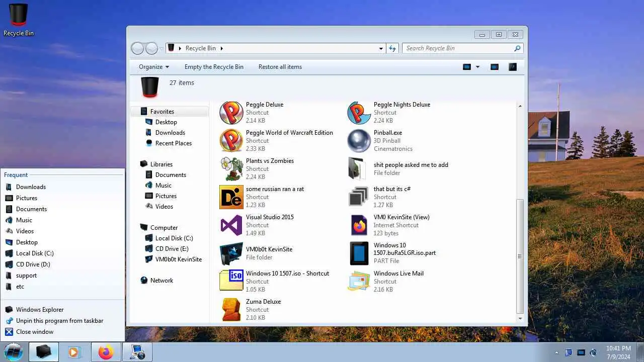Open Pictures from the jump list
Viewport: 644px width, 362px height.
63,198
